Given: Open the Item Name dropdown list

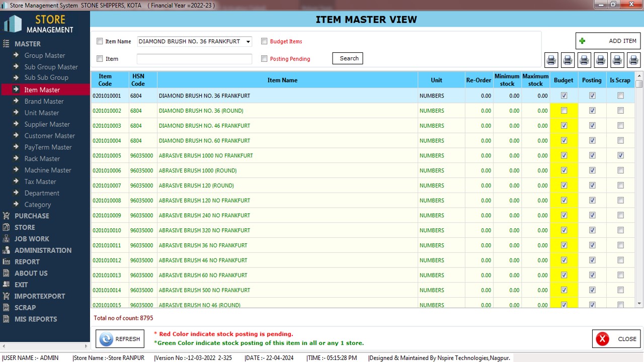Looking at the screenshot, I should tap(248, 42).
